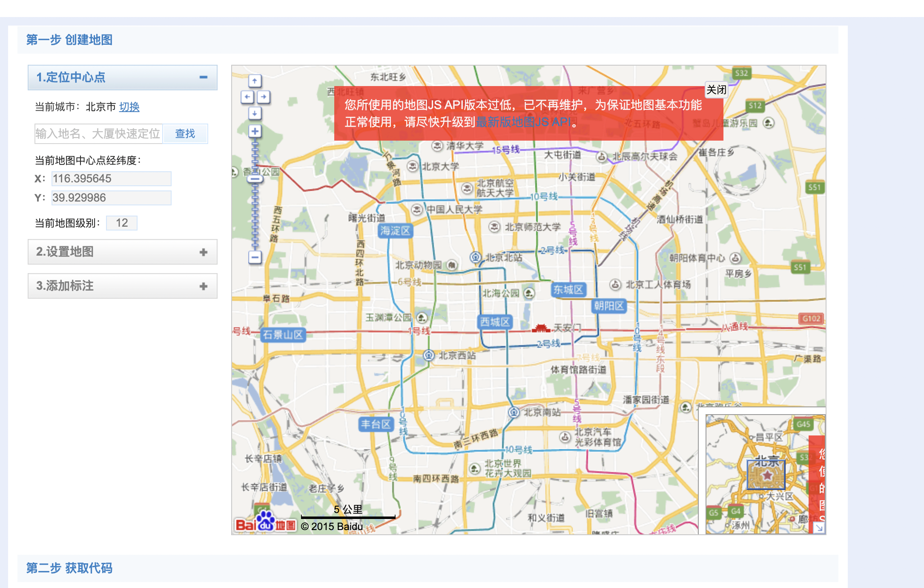924x588 pixels.
Task: Click the 清华大学 university icon
Action: coord(437,146)
